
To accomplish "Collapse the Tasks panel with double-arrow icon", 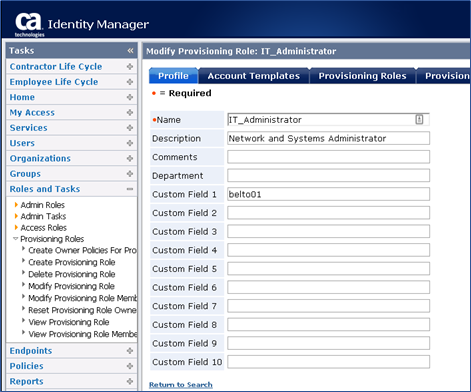I will pyautogui.click(x=130, y=51).
